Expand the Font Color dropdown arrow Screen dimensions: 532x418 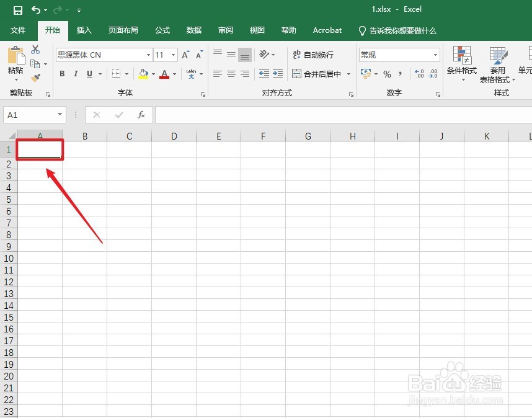coord(174,74)
